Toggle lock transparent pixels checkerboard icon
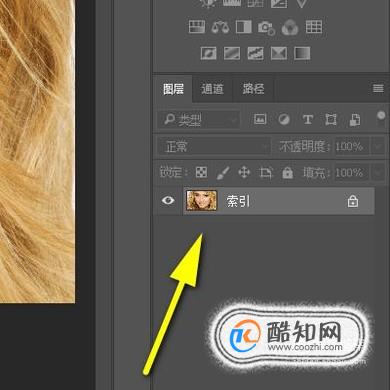Screen dimensions: 390x390 click(201, 172)
